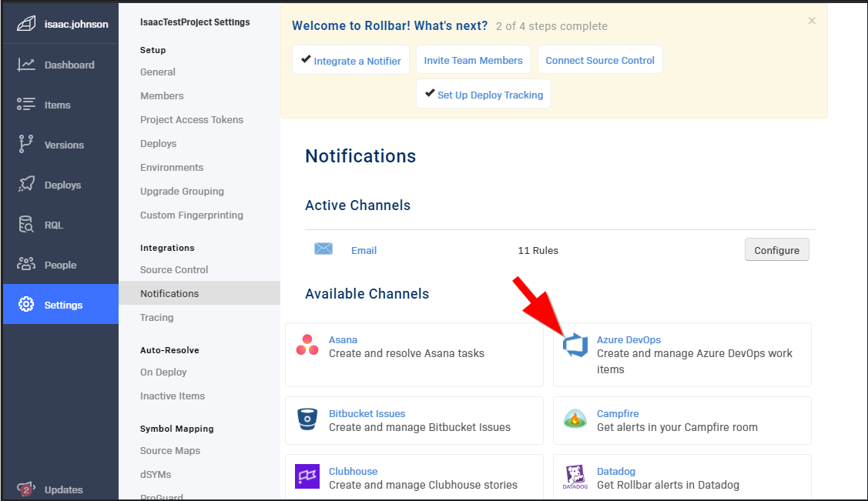Open Source Maps settings
Screen dimensions: 868x501
(170, 450)
